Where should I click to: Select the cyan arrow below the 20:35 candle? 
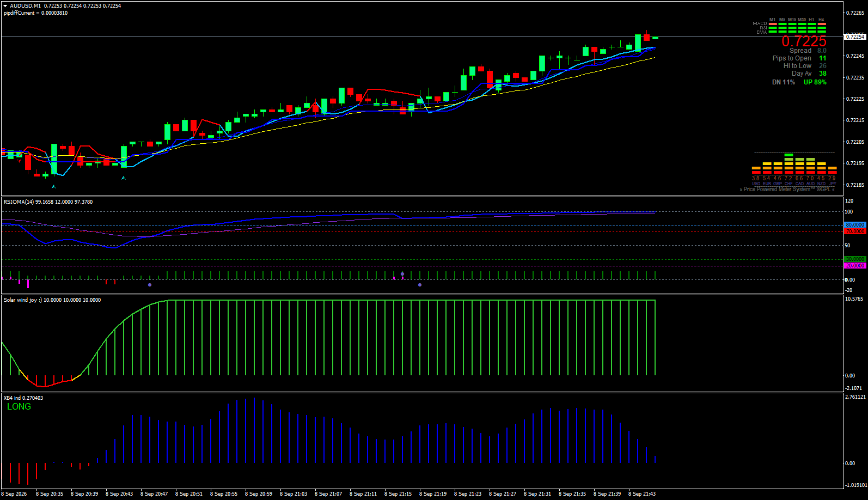(x=53, y=186)
